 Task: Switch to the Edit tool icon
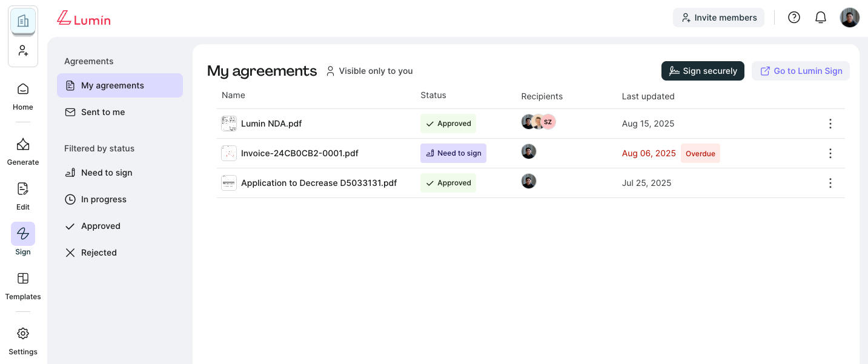click(x=22, y=188)
